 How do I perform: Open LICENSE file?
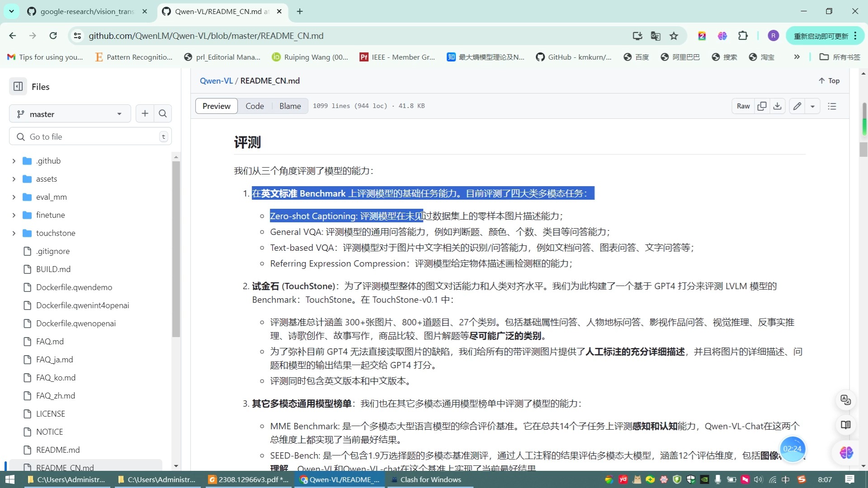pos(51,414)
